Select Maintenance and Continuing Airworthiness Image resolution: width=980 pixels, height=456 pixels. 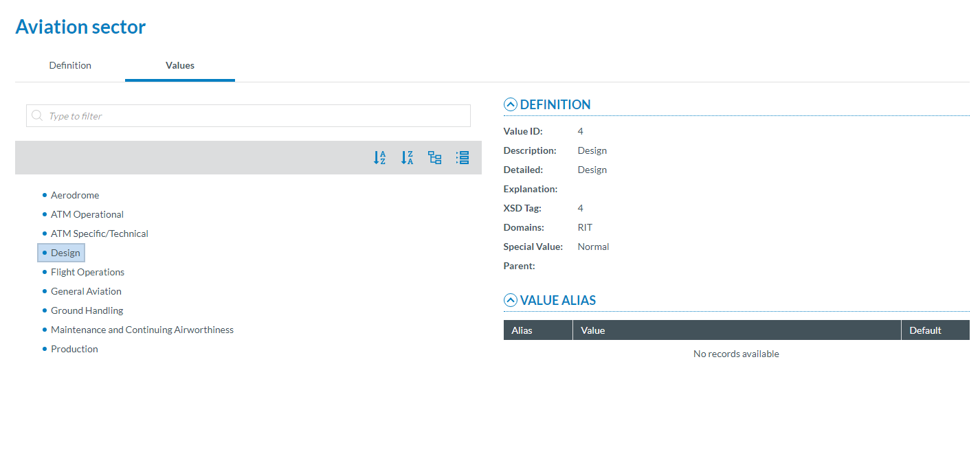142,330
